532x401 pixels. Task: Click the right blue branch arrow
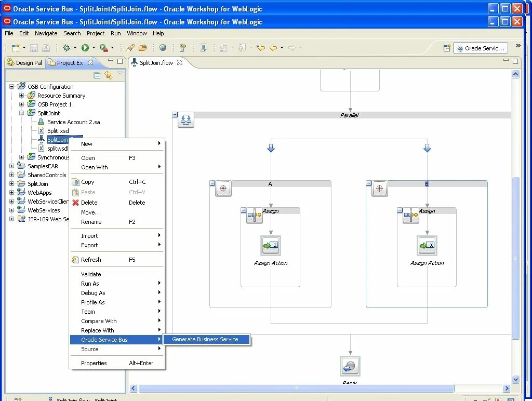pos(427,148)
